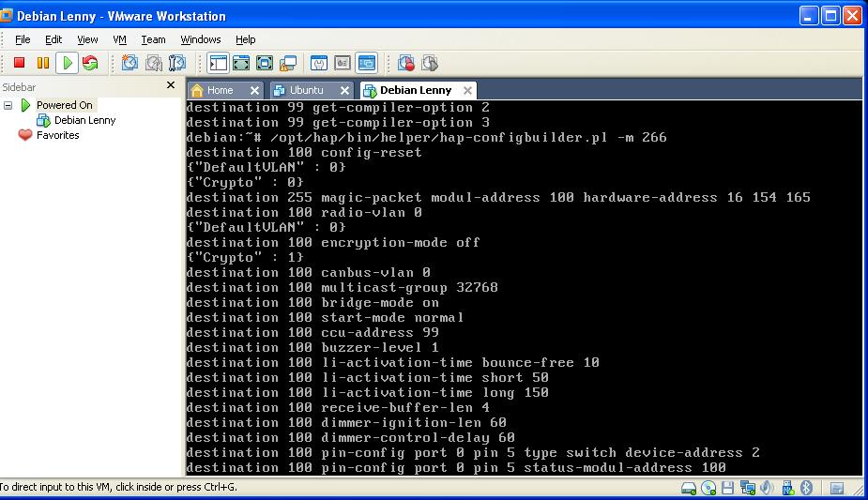This screenshot has width=868, height=500.
Task: Open the Help menu
Action: click(x=245, y=39)
